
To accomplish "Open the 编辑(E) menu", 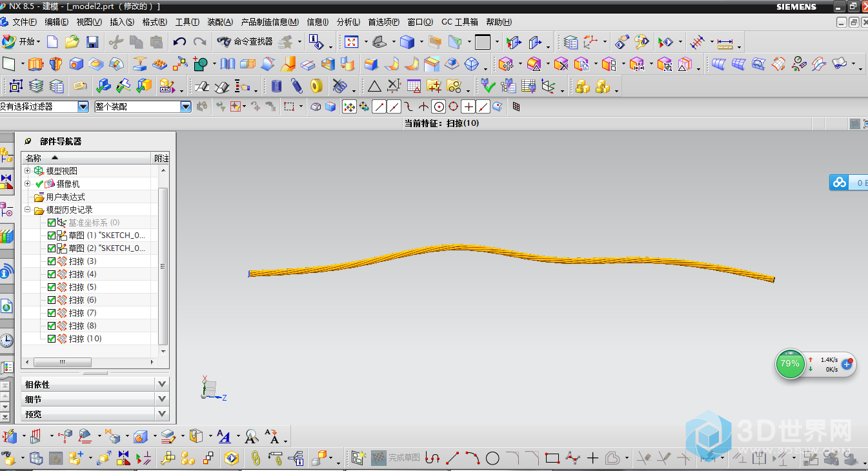I will coord(57,22).
